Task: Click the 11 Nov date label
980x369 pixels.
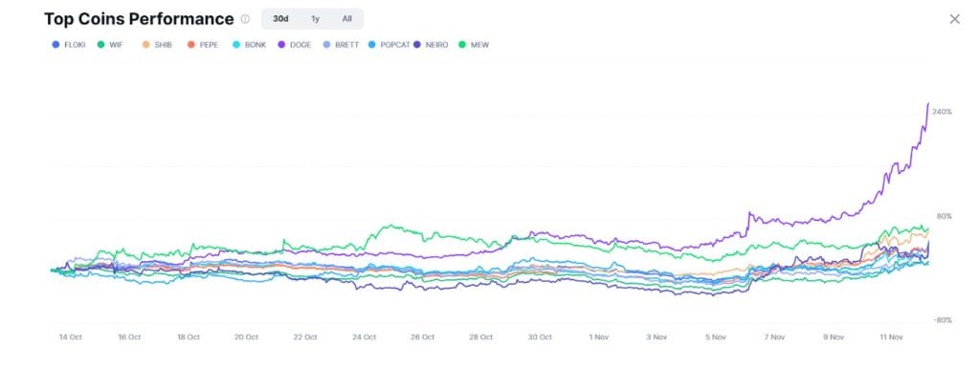Action: 891,337
